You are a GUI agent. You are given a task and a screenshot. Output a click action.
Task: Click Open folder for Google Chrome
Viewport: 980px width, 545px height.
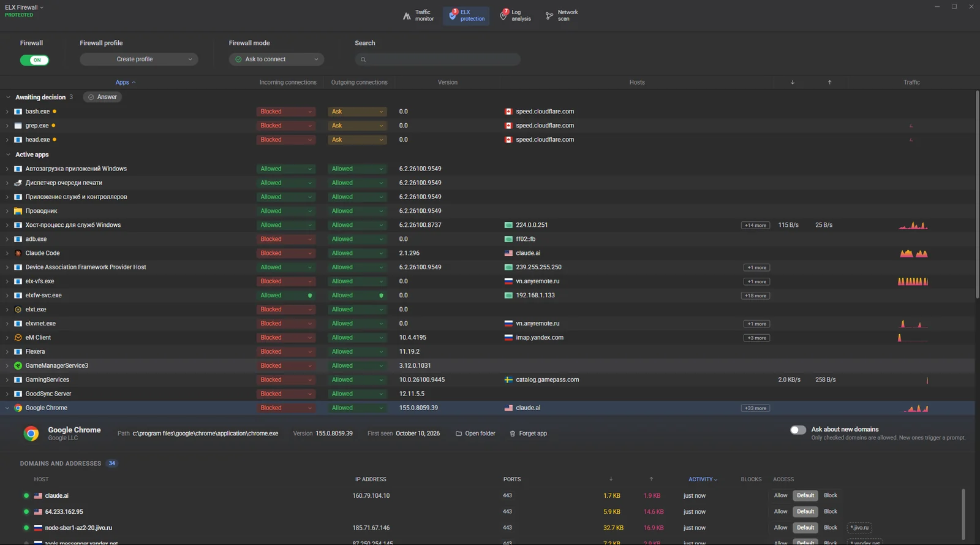475,433
